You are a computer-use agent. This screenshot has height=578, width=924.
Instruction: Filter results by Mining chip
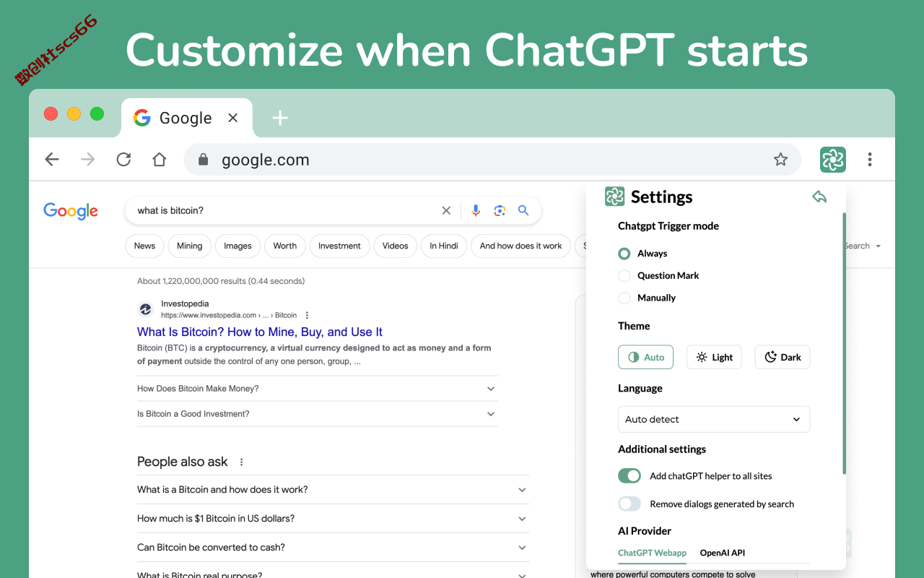(190, 246)
